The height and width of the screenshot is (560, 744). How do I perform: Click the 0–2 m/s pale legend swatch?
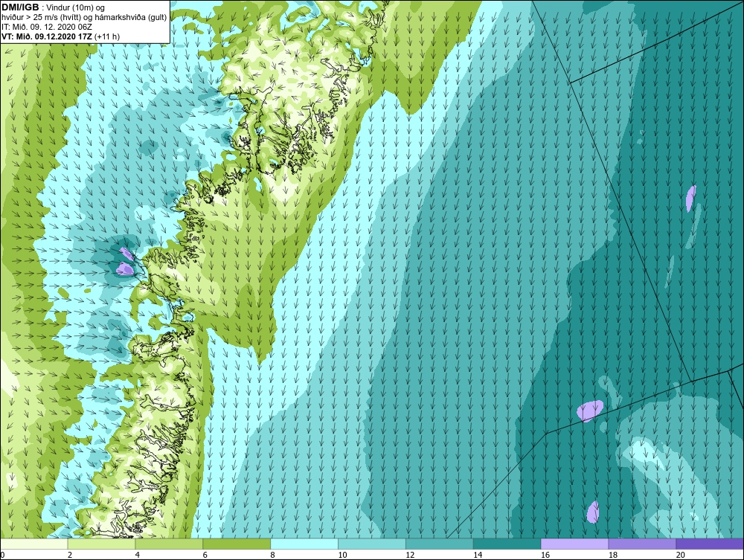[34, 544]
